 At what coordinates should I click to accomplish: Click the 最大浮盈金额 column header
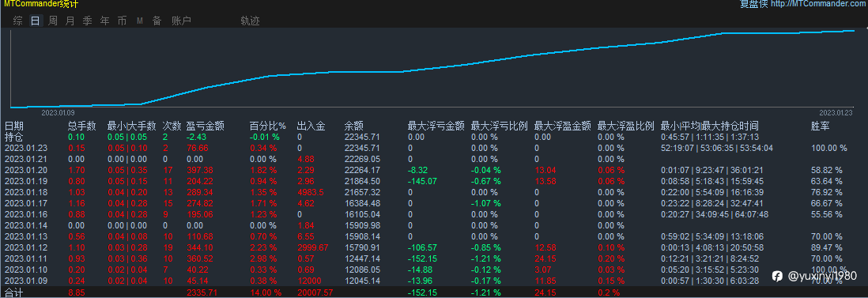coord(563,126)
